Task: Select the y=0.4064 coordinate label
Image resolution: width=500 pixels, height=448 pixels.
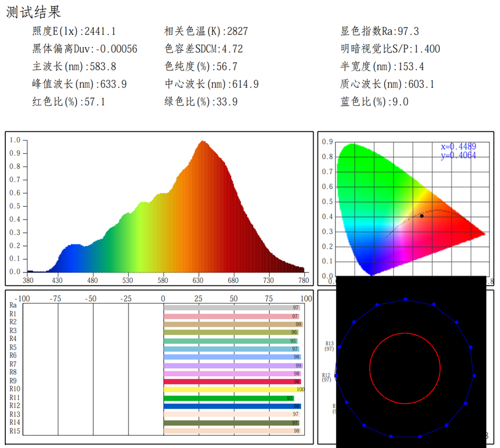Action: click(x=458, y=156)
